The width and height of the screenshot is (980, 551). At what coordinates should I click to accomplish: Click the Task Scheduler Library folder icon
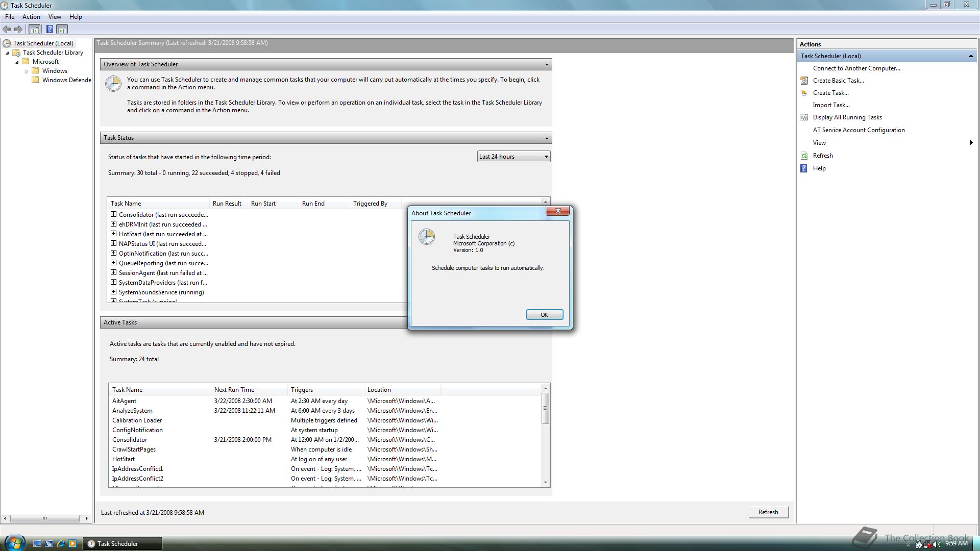[x=16, y=53]
